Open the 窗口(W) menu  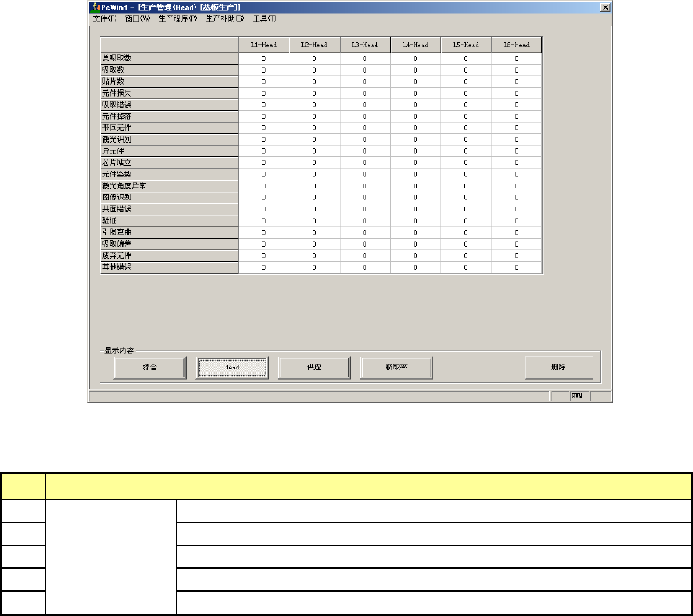(x=137, y=18)
